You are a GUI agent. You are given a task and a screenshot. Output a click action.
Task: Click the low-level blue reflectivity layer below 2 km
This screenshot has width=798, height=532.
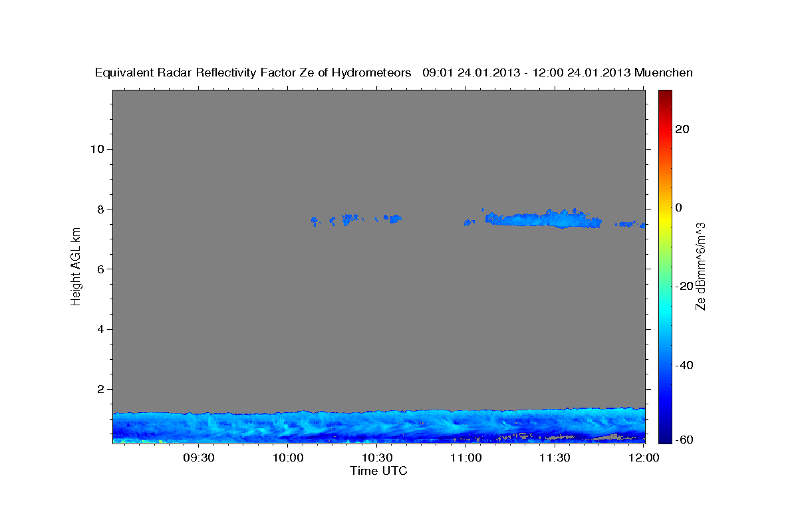[x=378, y=426]
